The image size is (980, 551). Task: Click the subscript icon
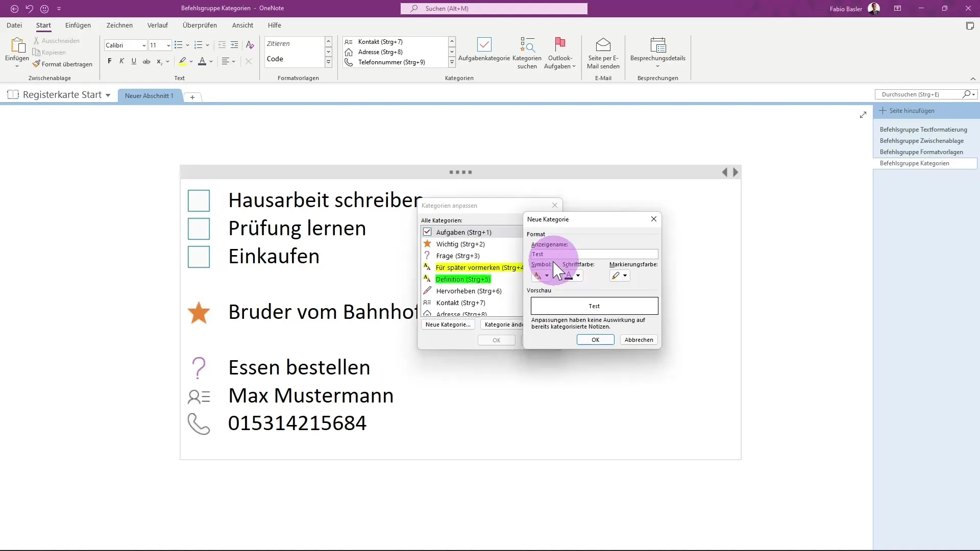click(x=159, y=61)
